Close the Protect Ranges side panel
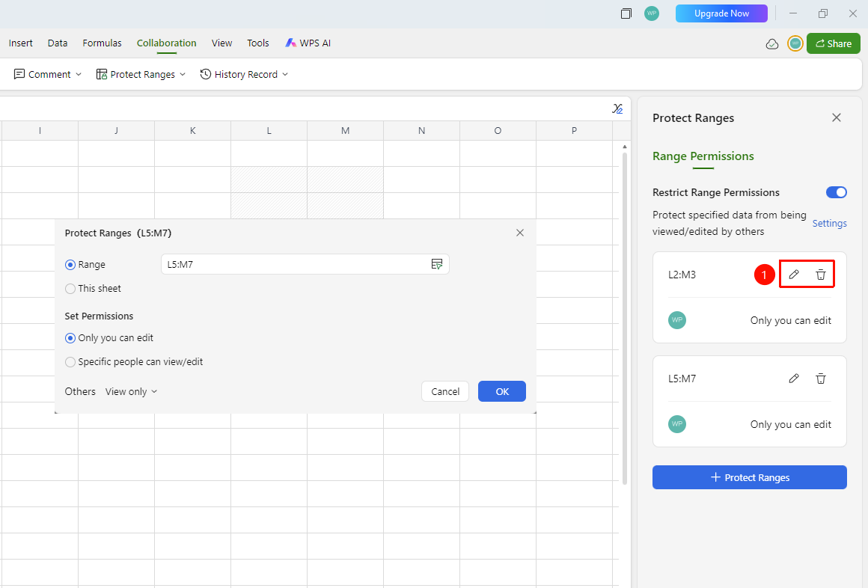This screenshot has width=868, height=588. (837, 117)
